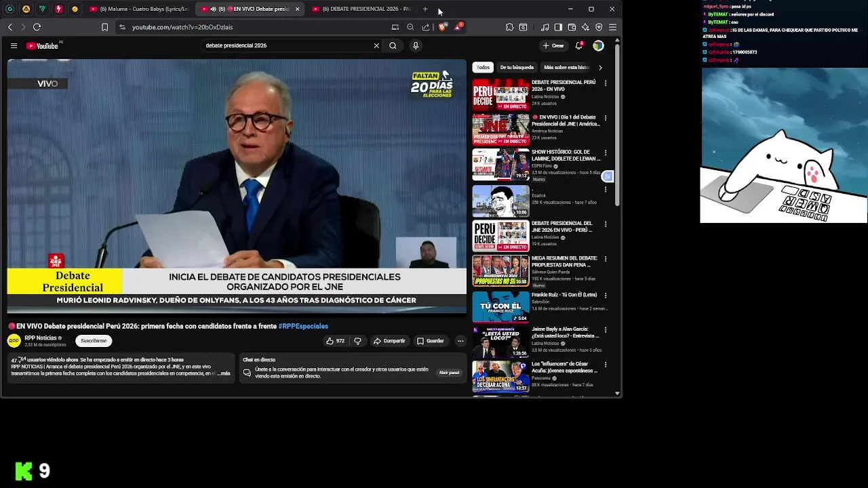This screenshot has height=488, width=868.
Task: Open the zoom magnifier in address bar
Action: click(410, 27)
